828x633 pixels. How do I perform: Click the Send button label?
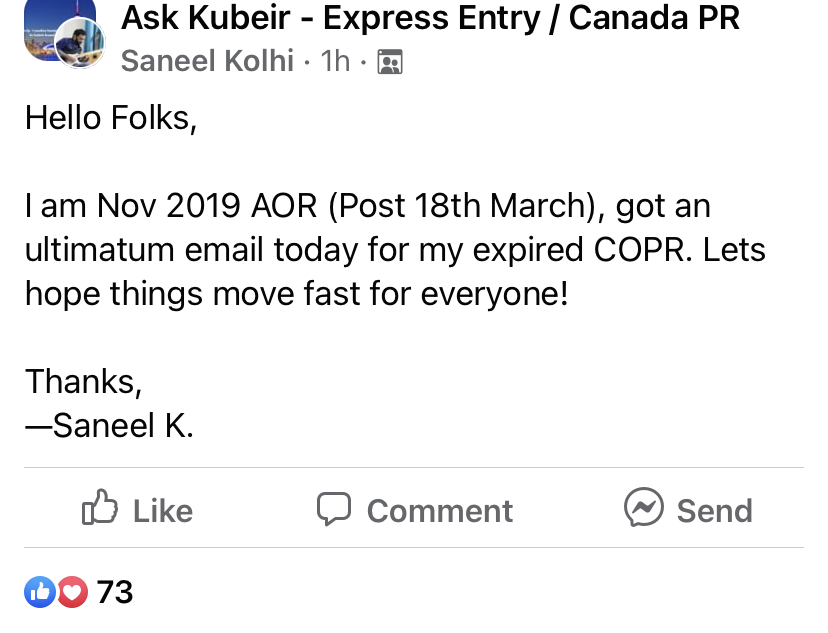coord(715,511)
